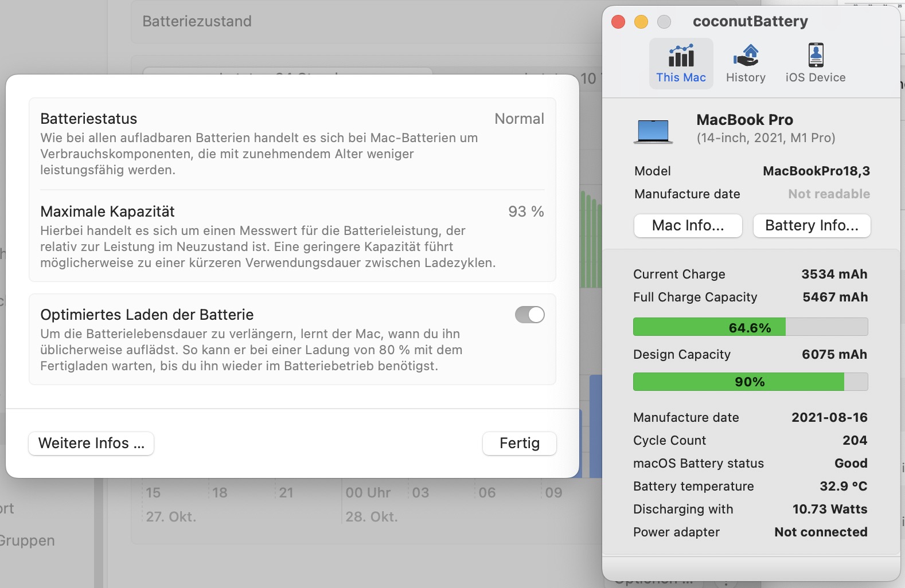Viewport: 905px width, 588px height.
Task: Click the 00 Uhr axis label on chart
Action: (368, 492)
